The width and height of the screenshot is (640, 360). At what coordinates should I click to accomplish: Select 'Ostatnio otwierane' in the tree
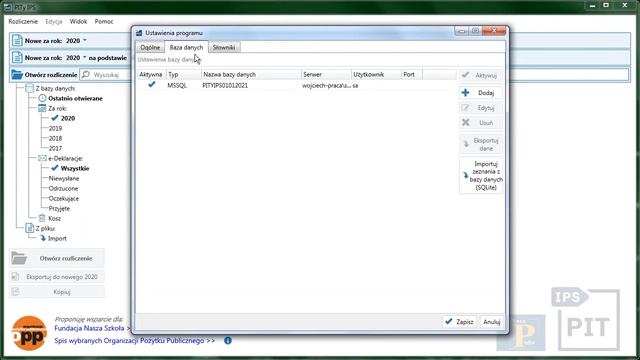click(76, 98)
